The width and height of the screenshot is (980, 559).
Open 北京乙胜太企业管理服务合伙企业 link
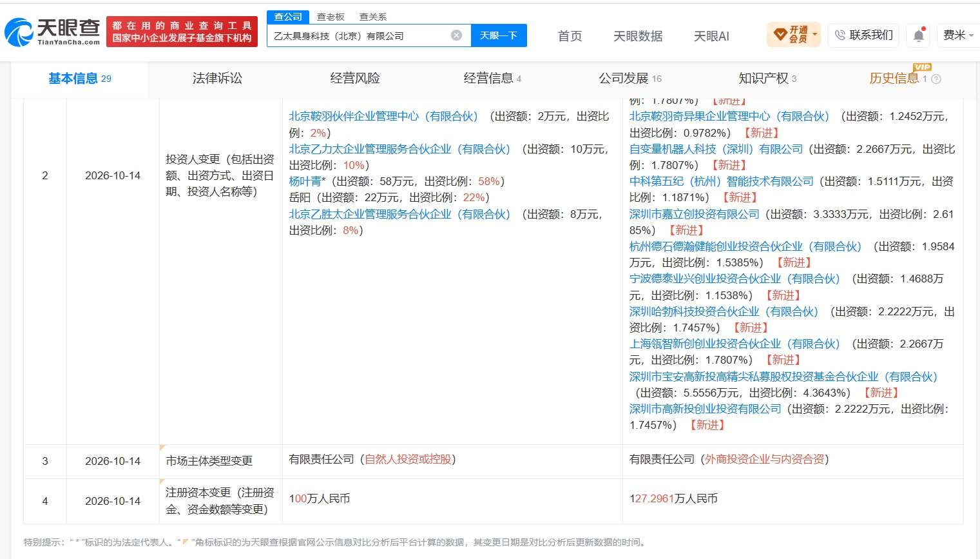(x=399, y=214)
